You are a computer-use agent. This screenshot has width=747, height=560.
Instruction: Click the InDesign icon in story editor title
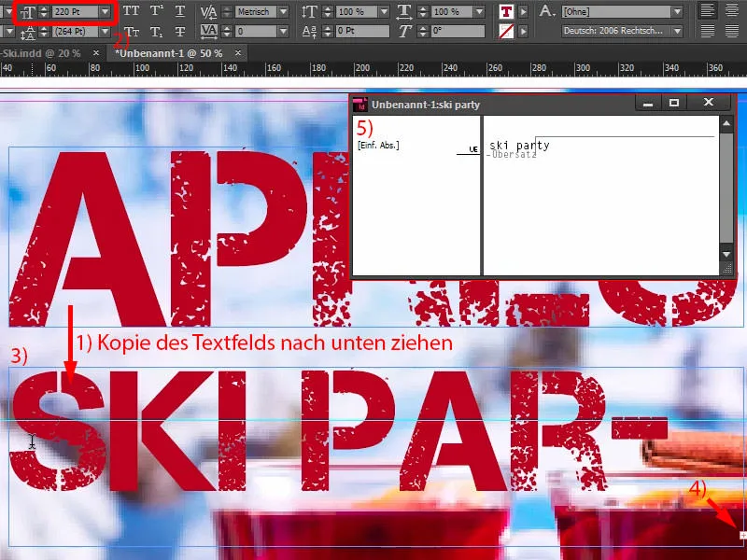click(x=360, y=105)
